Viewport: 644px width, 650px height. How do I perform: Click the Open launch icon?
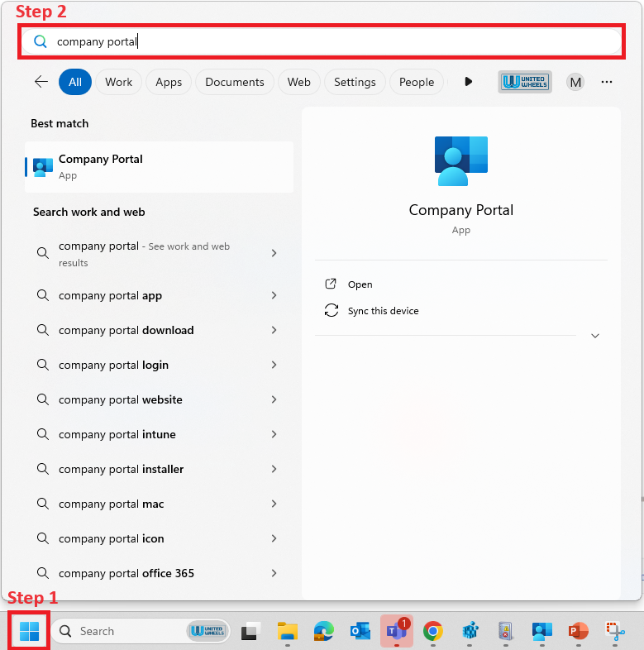coord(331,284)
